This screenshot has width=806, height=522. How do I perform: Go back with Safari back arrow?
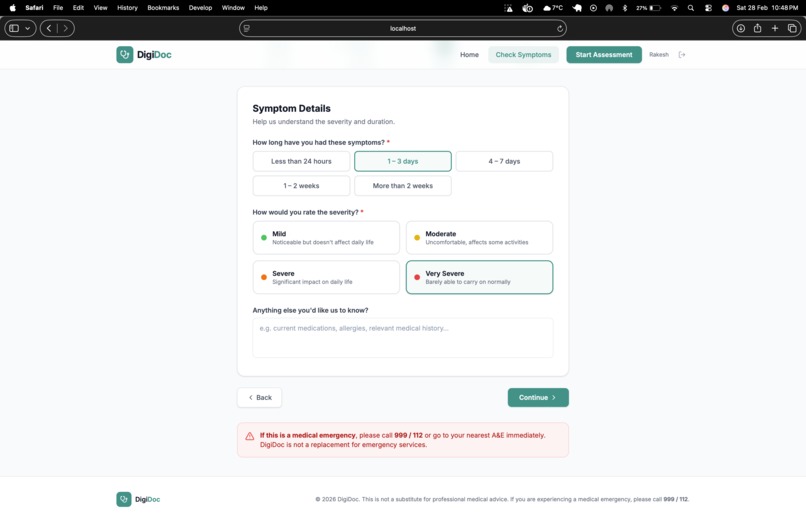click(49, 28)
